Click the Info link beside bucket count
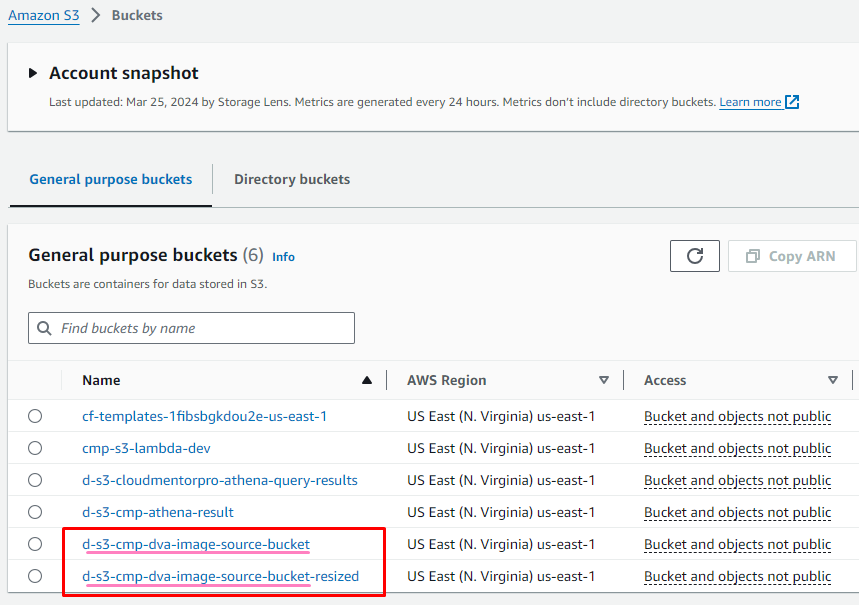The width and height of the screenshot is (859, 605). coord(283,257)
